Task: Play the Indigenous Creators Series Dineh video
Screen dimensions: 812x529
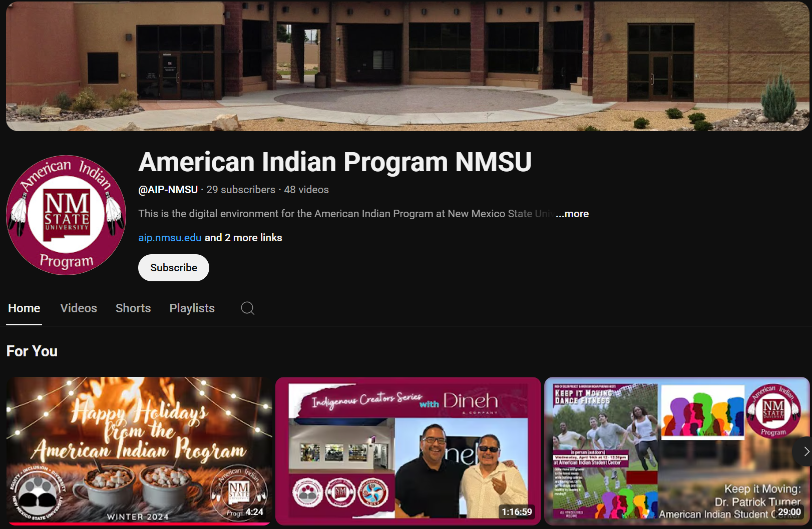Action: (408, 450)
